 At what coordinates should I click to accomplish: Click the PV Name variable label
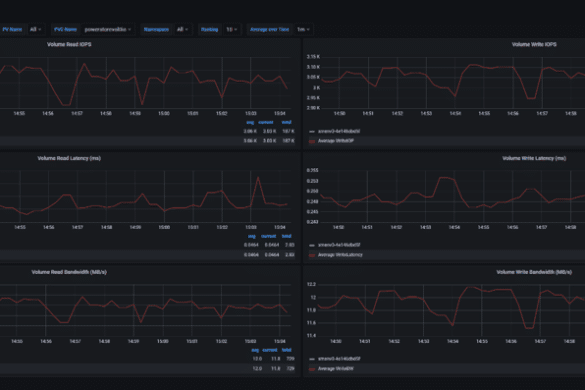[12, 29]
